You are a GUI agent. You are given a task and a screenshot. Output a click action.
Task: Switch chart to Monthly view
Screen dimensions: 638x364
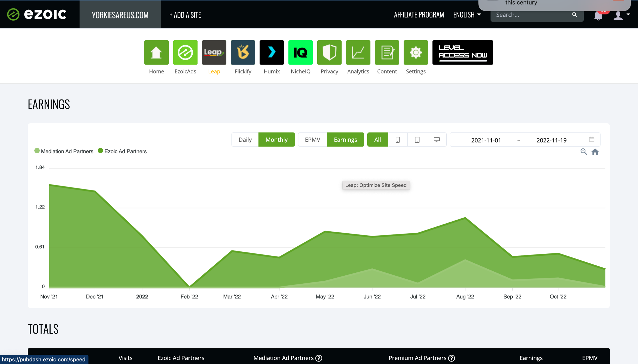click(276, 139)
